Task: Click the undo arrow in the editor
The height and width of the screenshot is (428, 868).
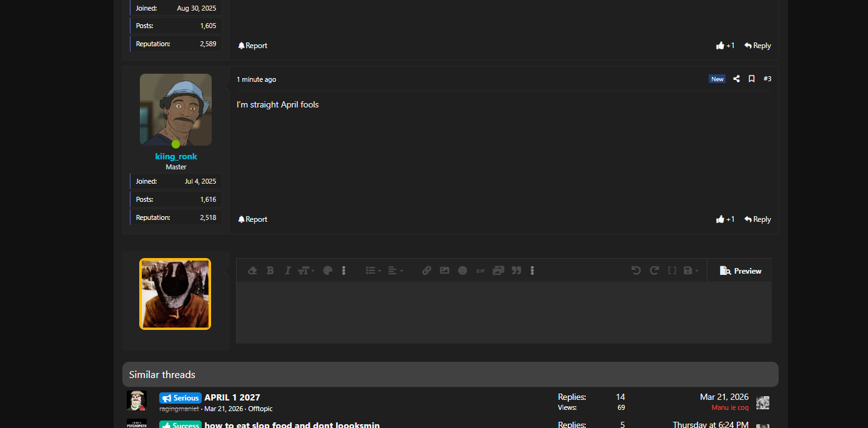Action: coord(636,270)
